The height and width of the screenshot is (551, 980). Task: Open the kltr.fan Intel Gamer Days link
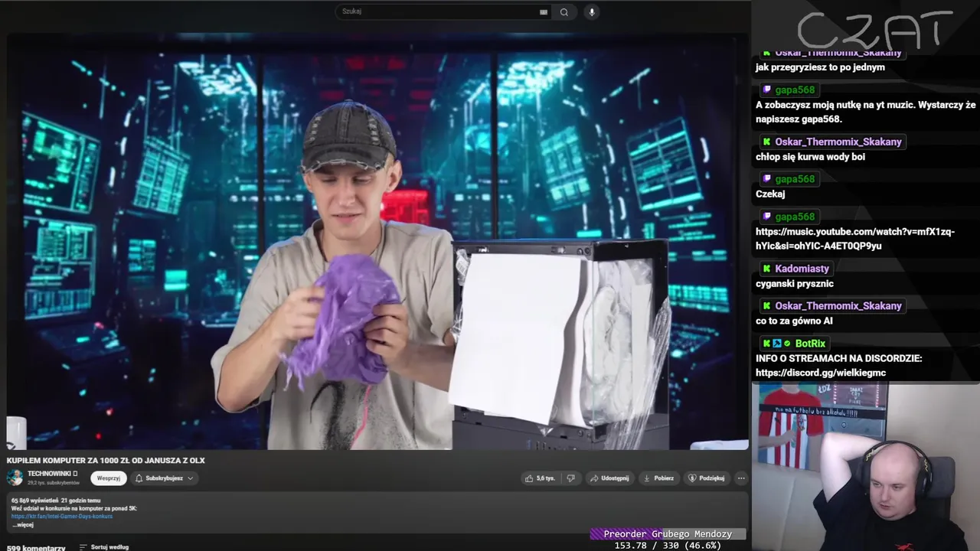click(x=62, y=517)
